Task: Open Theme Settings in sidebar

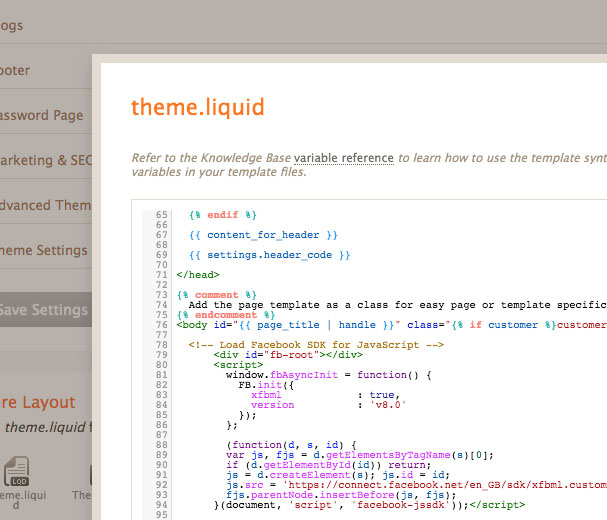Action: [x=46, y=250]
